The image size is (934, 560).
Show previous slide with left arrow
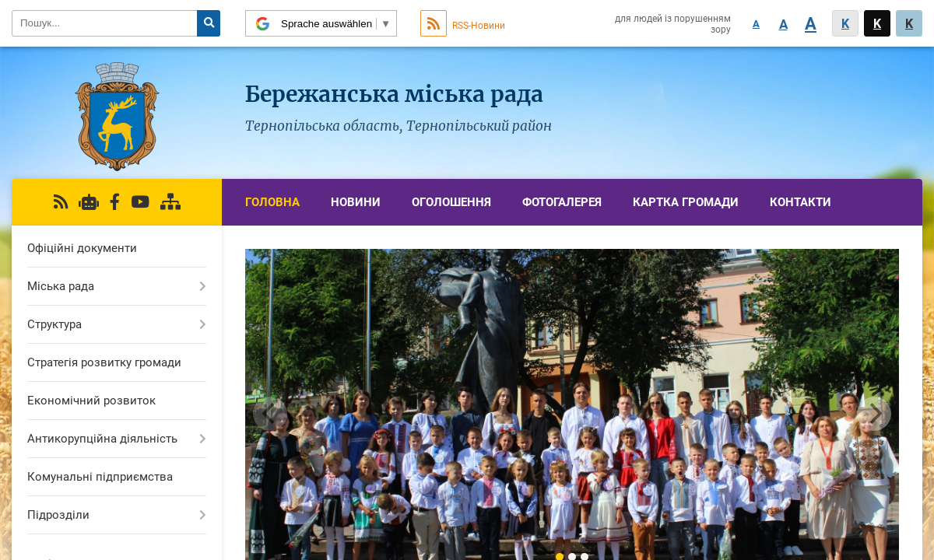269,414
